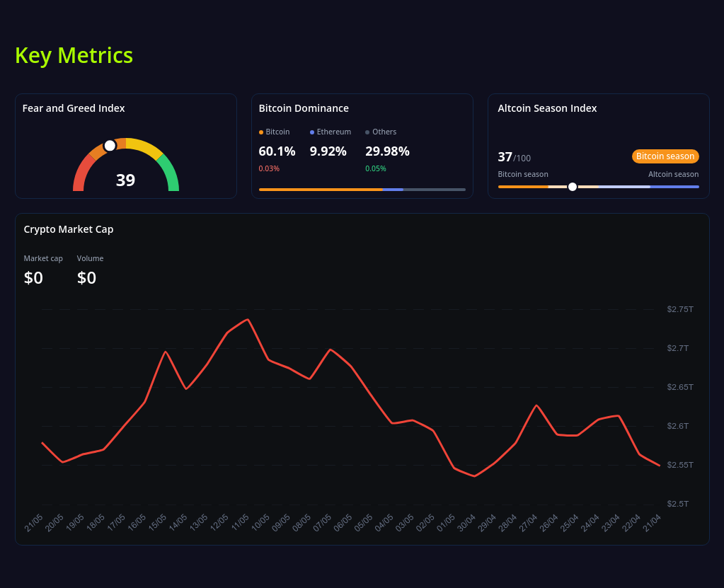Screen dimensions: 724x588
Task: Click the 9.92% Ethereum dominance value
Action: [x=328, y=151]
